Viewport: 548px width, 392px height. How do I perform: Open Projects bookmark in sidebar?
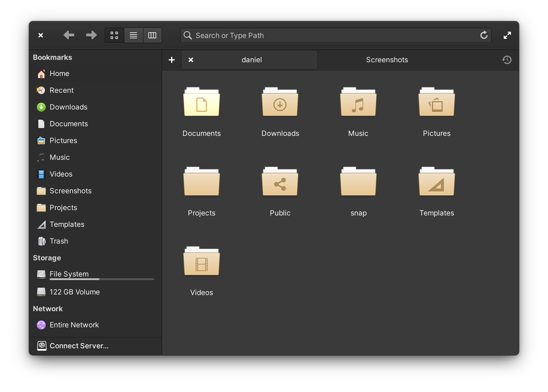coord(96,208)
